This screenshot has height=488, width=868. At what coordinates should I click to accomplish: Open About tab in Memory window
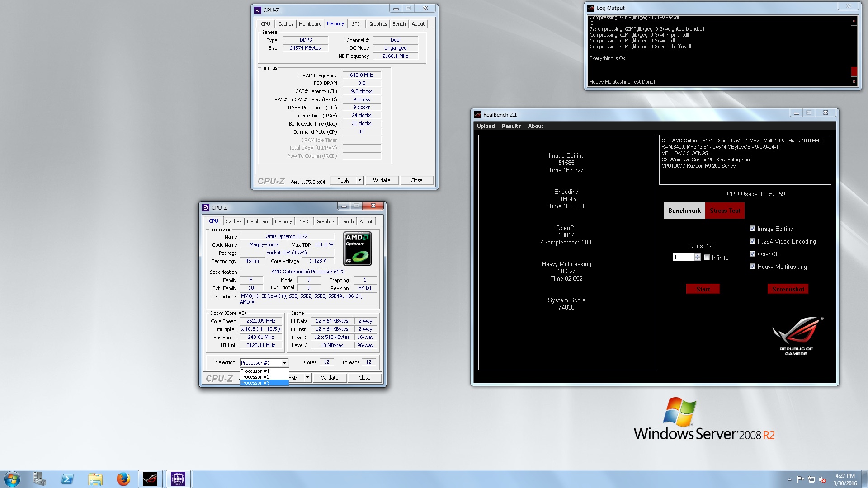point(418,24)
